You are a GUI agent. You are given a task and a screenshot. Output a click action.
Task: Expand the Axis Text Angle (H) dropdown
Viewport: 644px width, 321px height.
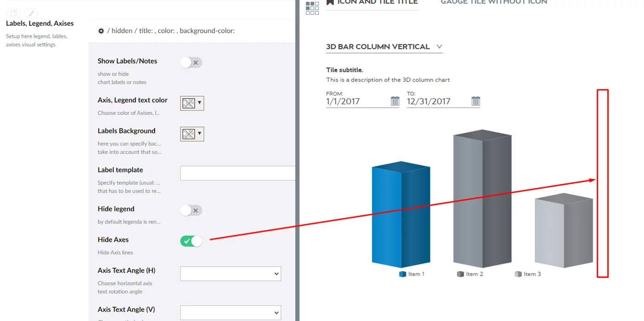[230, 274]
